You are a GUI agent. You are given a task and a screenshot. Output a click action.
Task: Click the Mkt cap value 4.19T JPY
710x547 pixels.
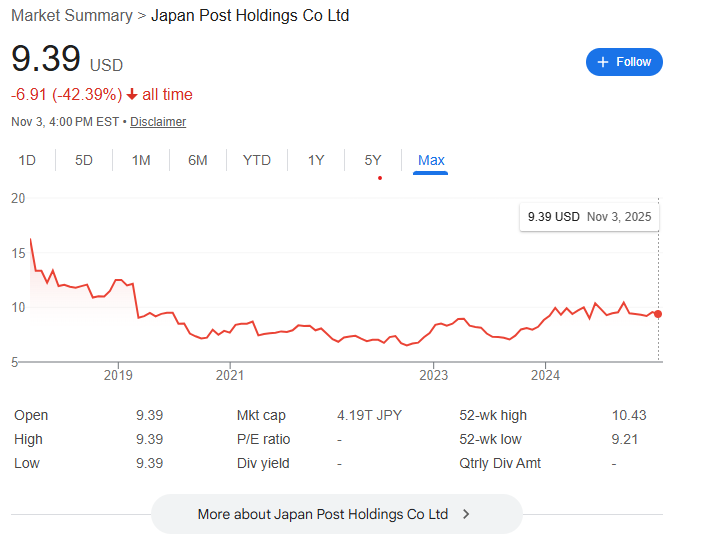tap(369, 415)
